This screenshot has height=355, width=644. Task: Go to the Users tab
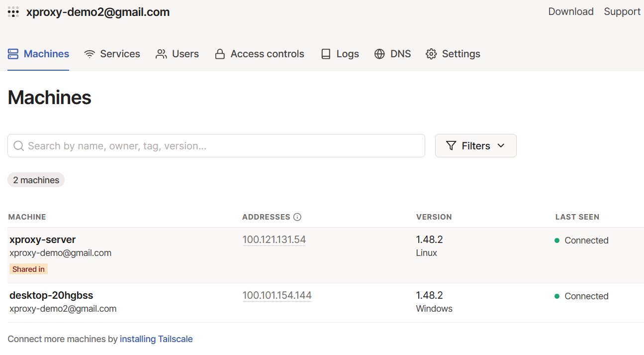(177, 54)
